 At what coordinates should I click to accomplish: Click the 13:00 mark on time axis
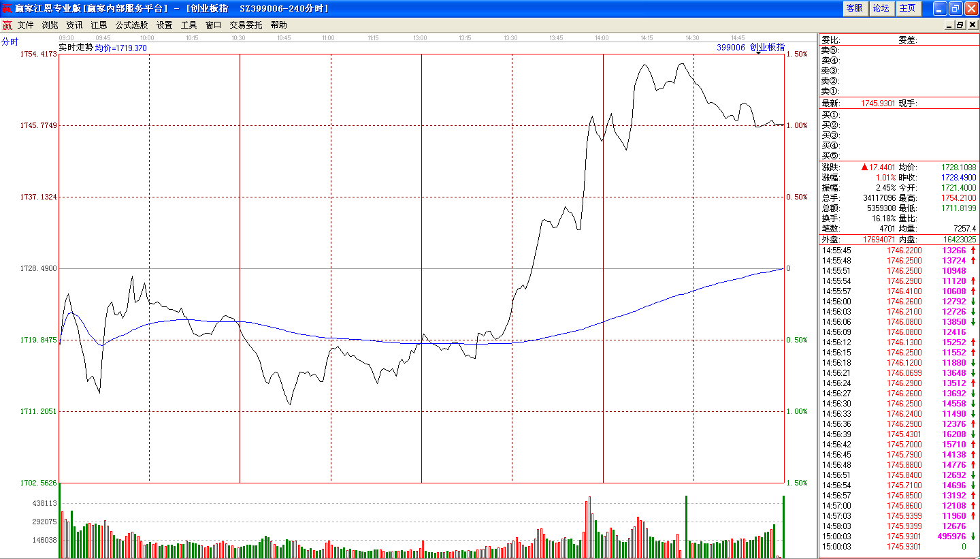pos(420,38)
